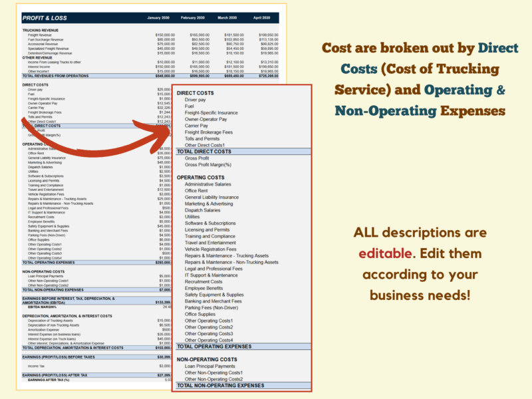Click IT Support & Maintenance in the enlarged callout
This screenshot has width=532, height=399.
tap(211, 275)
